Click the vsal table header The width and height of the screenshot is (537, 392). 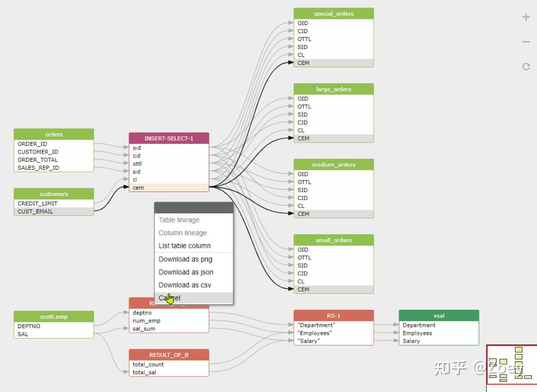point(438,315)
